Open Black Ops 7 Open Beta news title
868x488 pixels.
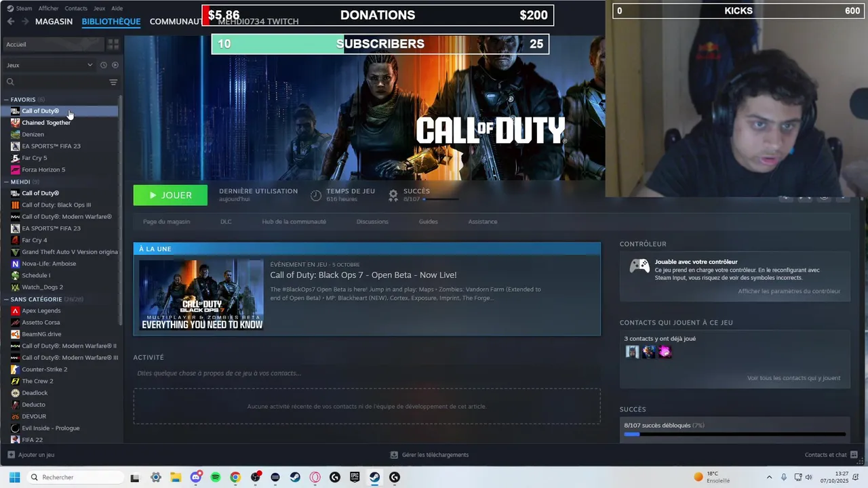coord(363,275)
